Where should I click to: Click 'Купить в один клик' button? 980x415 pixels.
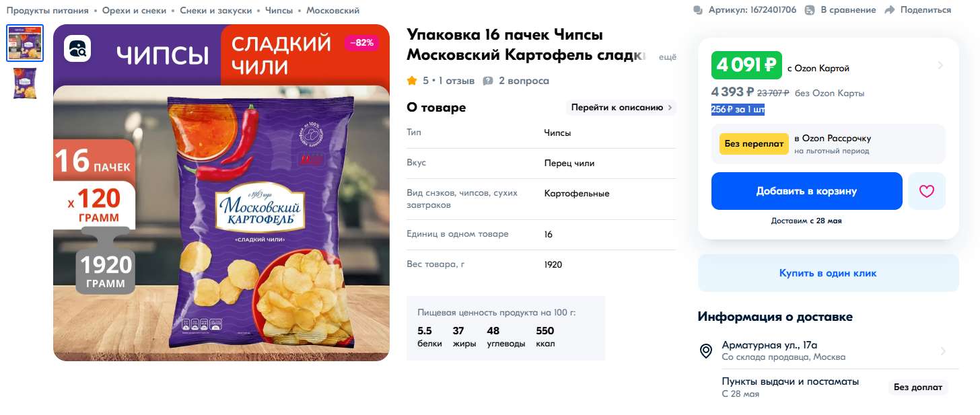point(828,273)
